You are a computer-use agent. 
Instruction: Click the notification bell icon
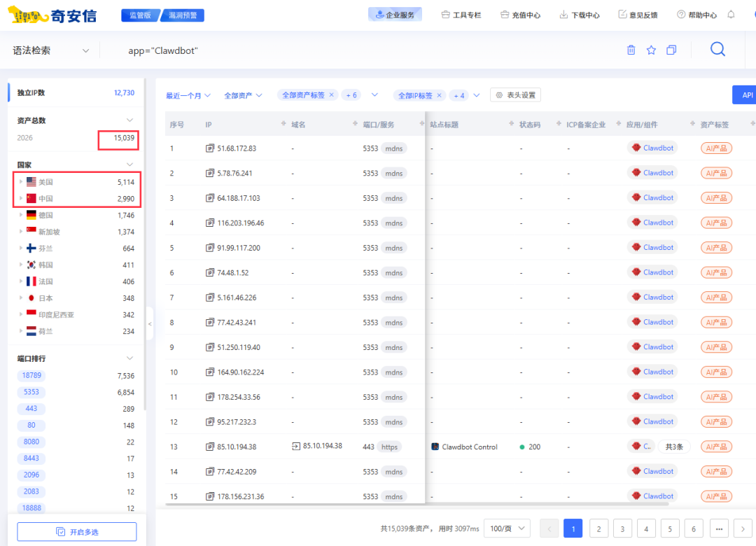(x=731, y=14)
